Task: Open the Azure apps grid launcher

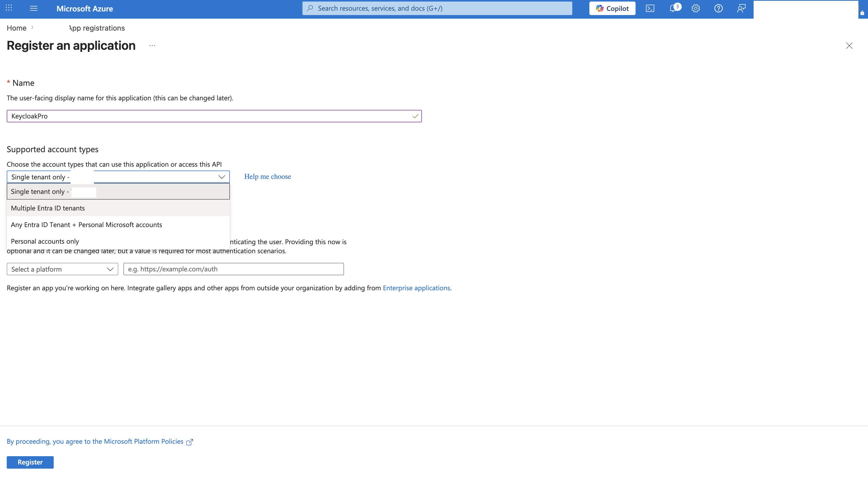Action: 9,8
